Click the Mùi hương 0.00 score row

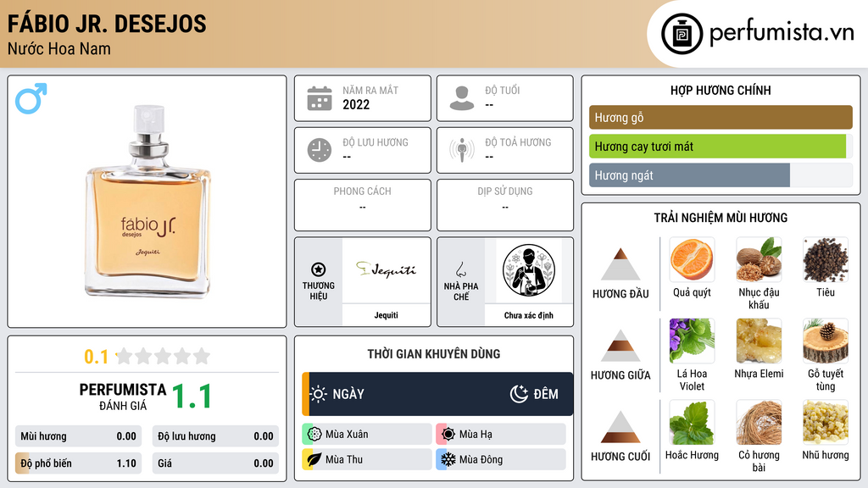78,436
